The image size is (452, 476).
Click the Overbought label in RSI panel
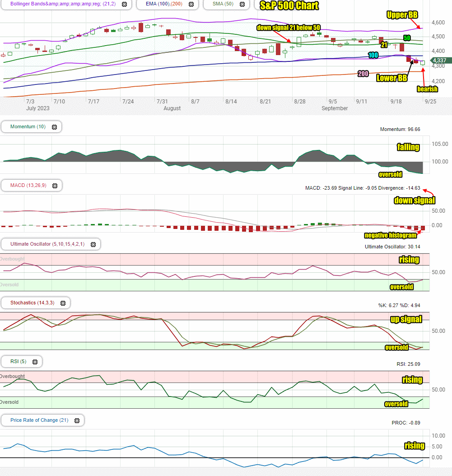click(x=12, y=377)
